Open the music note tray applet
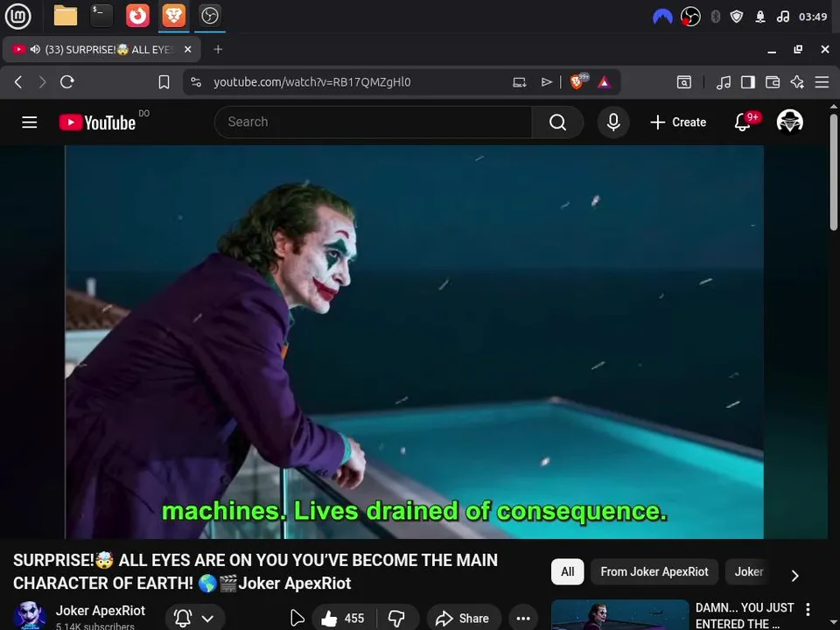The height and width of the screenshot is (630, 840). click(x=782, y=17)
